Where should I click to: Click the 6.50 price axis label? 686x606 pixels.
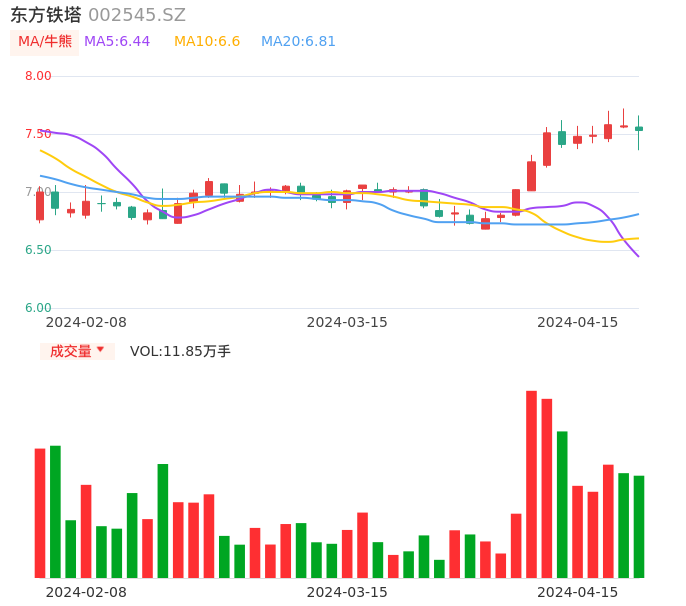click(x=38, y=250)
